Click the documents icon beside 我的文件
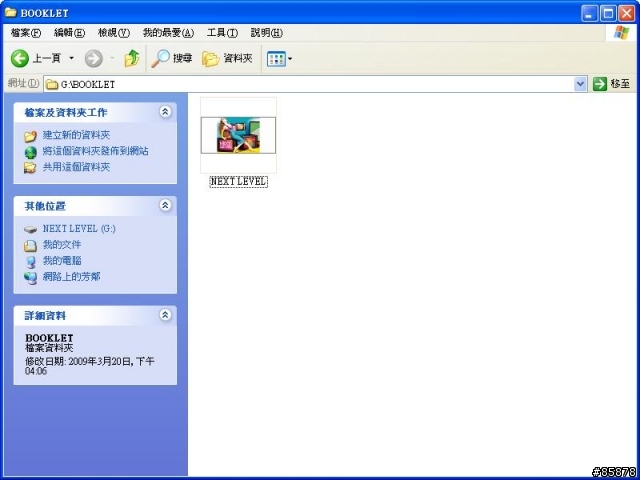The image size is (640, 480). [30, 246]
